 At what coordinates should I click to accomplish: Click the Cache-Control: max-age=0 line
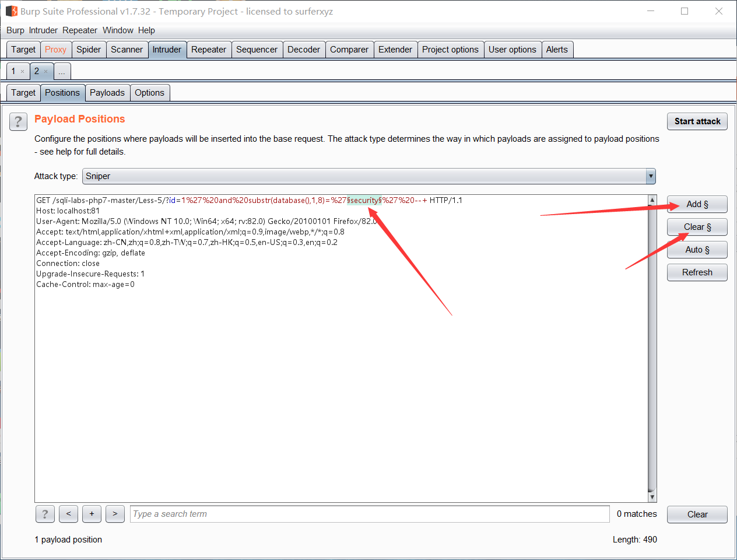pyautogui.click(x=85, y=284)
